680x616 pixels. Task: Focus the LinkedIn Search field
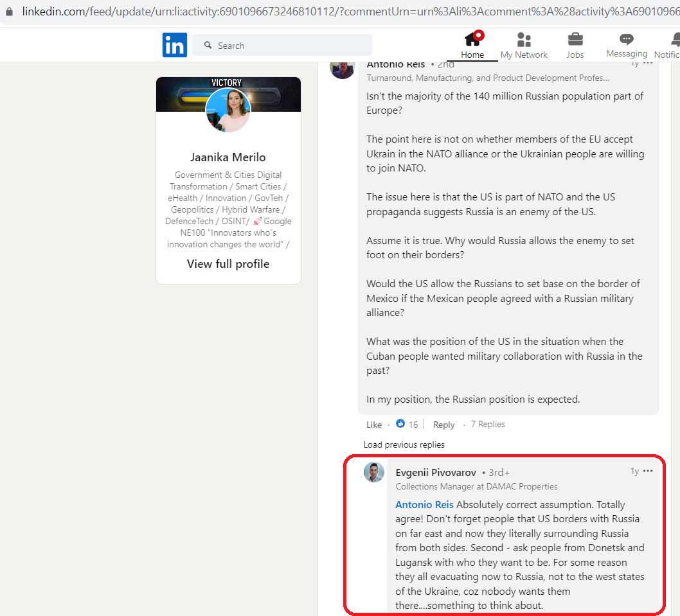[282, 45]
